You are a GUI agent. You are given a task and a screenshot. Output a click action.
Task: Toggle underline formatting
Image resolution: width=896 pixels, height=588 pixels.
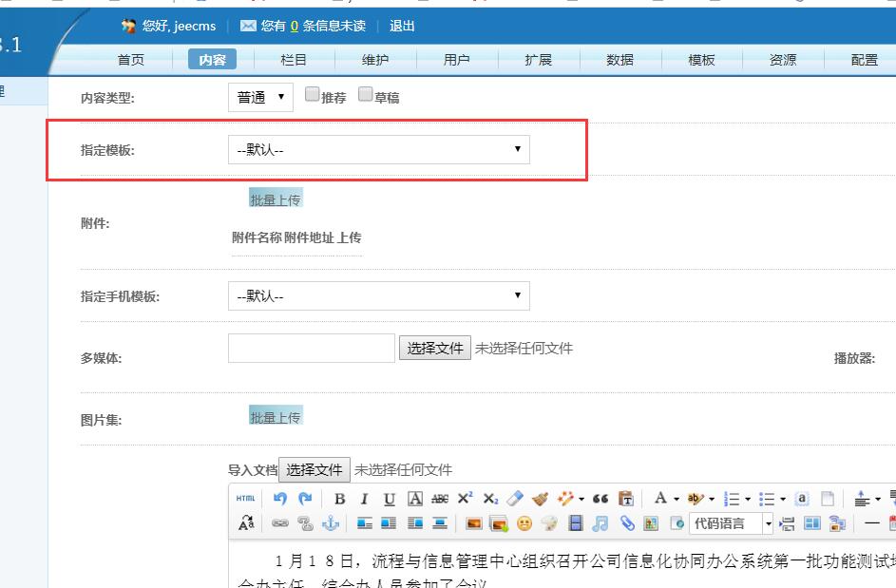tap(390, 499)
